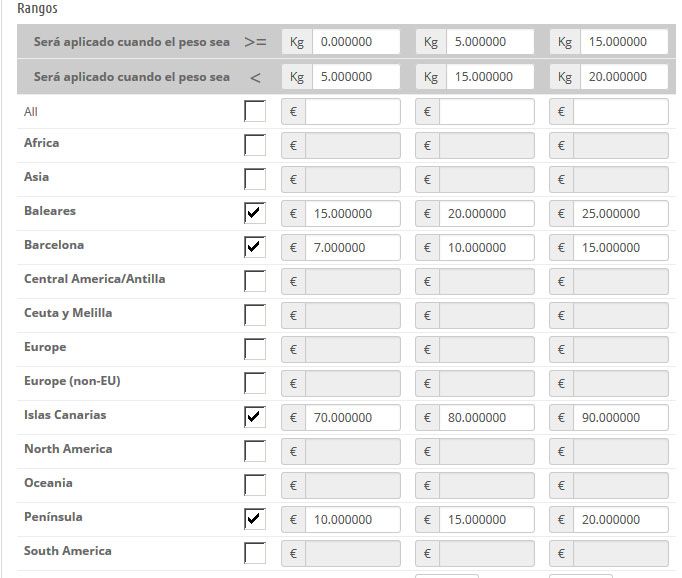The image size is (682, 578).
Task: Click the Baleares 15.000000 price field
Action: click(352, 214)
